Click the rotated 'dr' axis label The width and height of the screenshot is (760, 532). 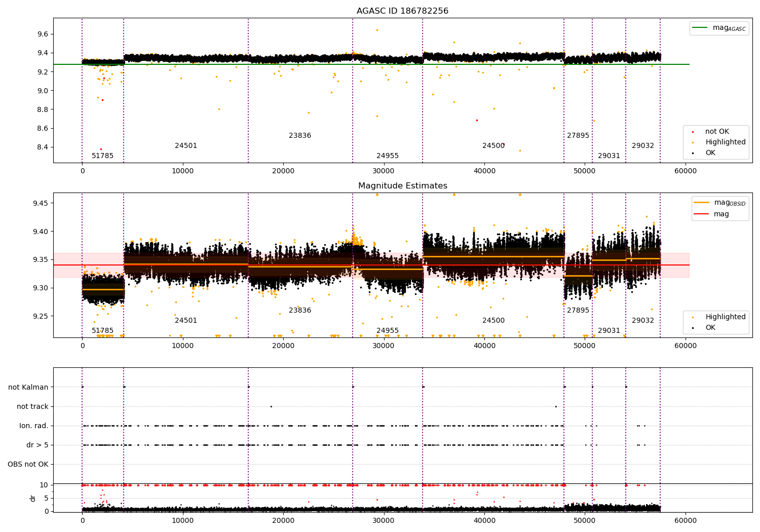[33, 498]
